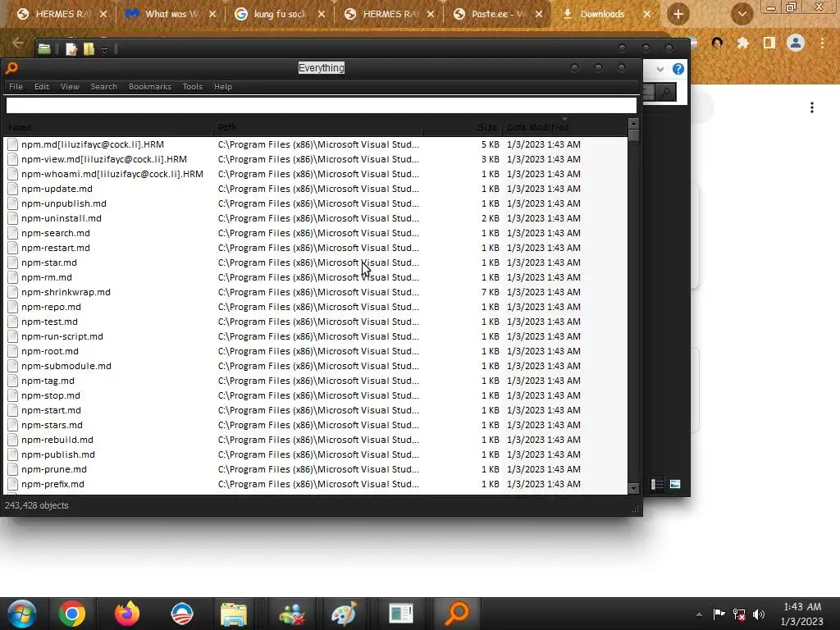Select the npm-shrinkwrap.md row
This screenshot has height=630, width=840.
[315, 292]
